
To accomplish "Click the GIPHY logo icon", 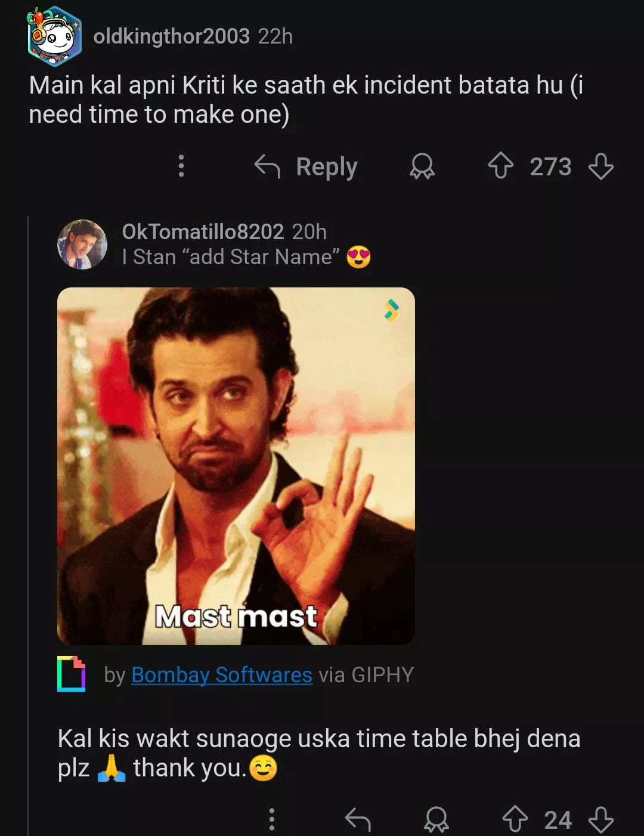I will pos(71,674).
